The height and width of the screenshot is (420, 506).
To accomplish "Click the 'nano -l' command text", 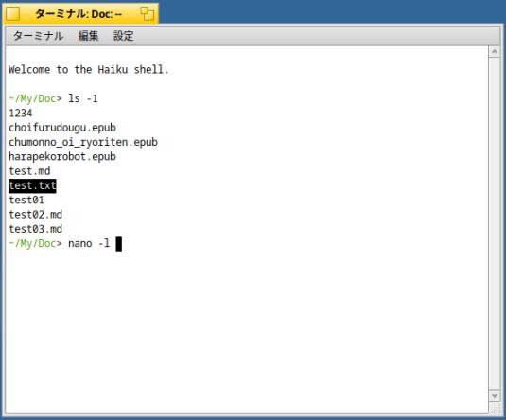I will pyautogui.click(x=89, y=243).
